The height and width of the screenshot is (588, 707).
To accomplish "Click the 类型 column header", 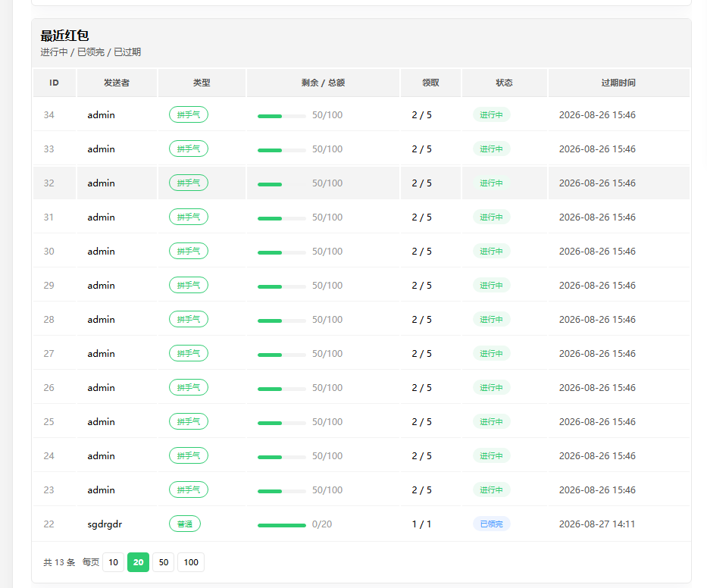I will (202, 83).
